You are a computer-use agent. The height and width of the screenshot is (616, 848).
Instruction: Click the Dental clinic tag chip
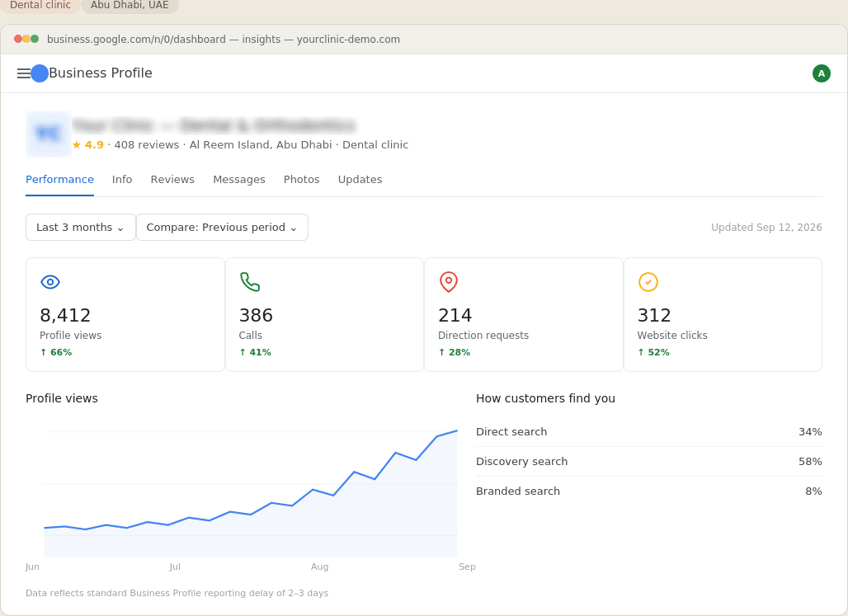(40, 6)
